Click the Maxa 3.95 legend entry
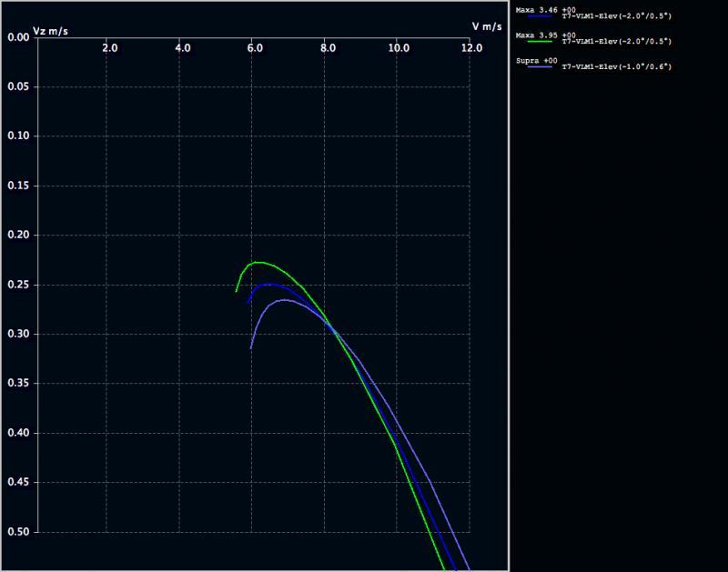728x572 pixels. click(x=537, y=35)
